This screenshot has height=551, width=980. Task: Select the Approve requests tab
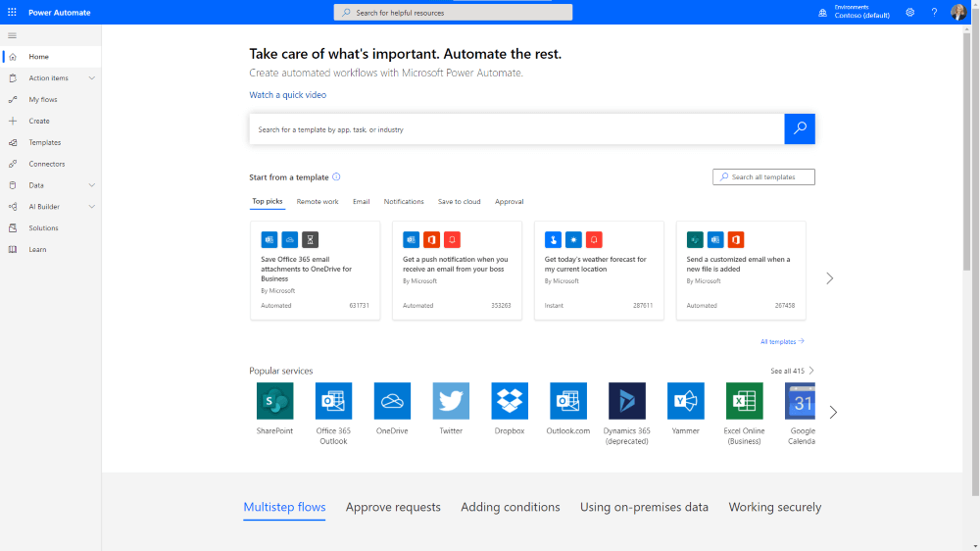coord(393,507)
